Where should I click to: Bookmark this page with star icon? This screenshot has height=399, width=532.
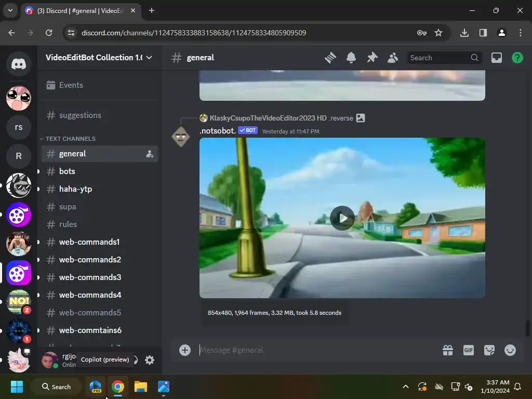[x=438, y=33]
